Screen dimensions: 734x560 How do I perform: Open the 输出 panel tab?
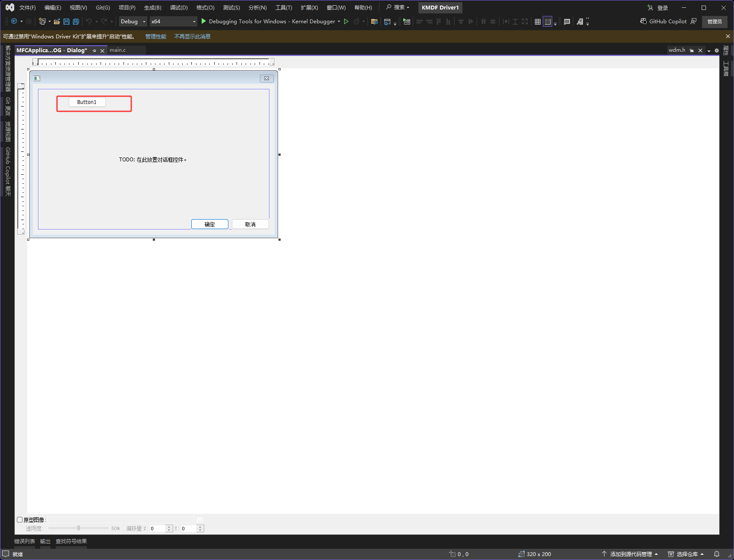45,541
